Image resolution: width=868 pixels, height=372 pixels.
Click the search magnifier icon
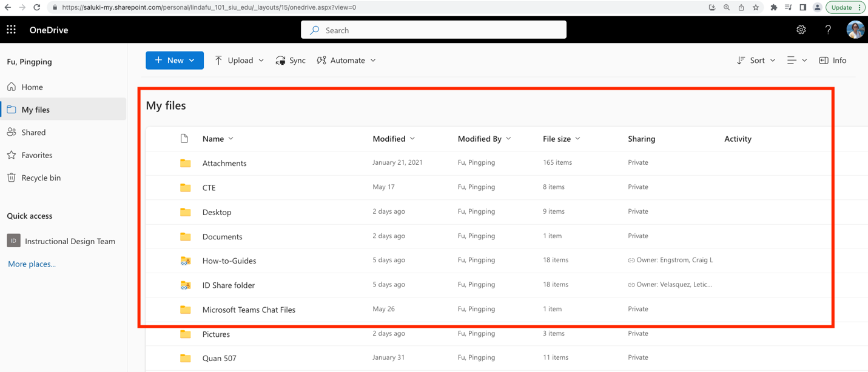click(x=314, y=30)
